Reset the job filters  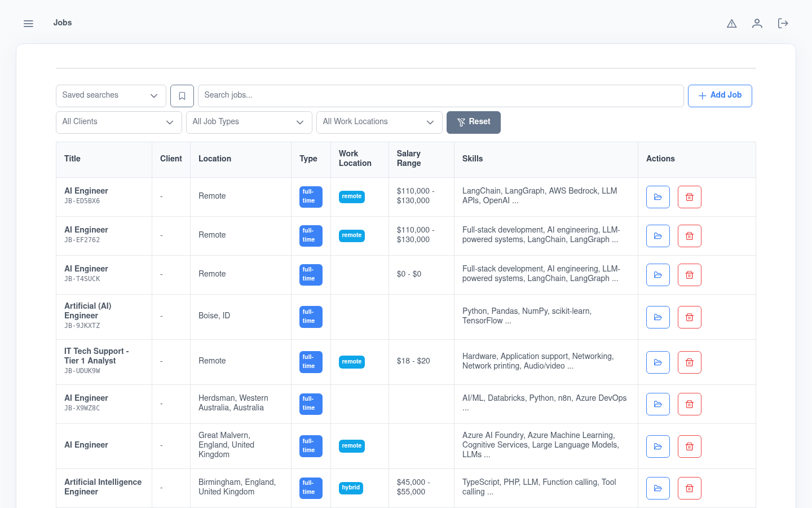pos(474,122)
